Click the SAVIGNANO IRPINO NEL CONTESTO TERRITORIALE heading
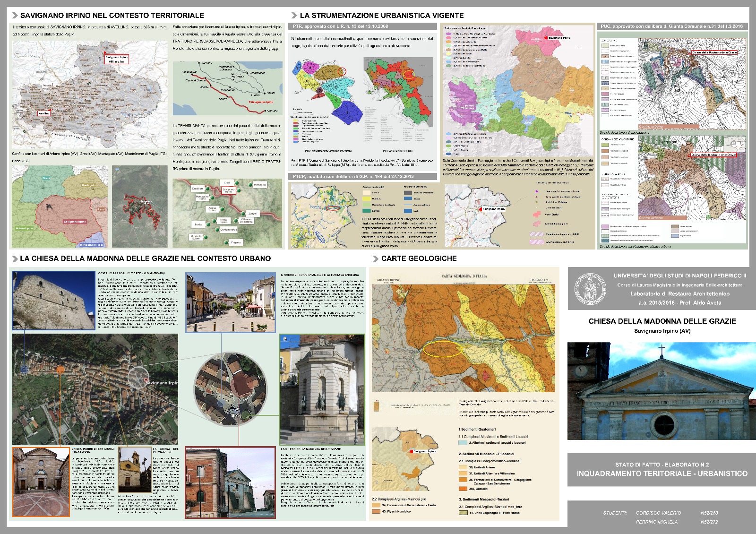Image resolution: width=756 pixels, height=534 pixels. pos(112,16)
